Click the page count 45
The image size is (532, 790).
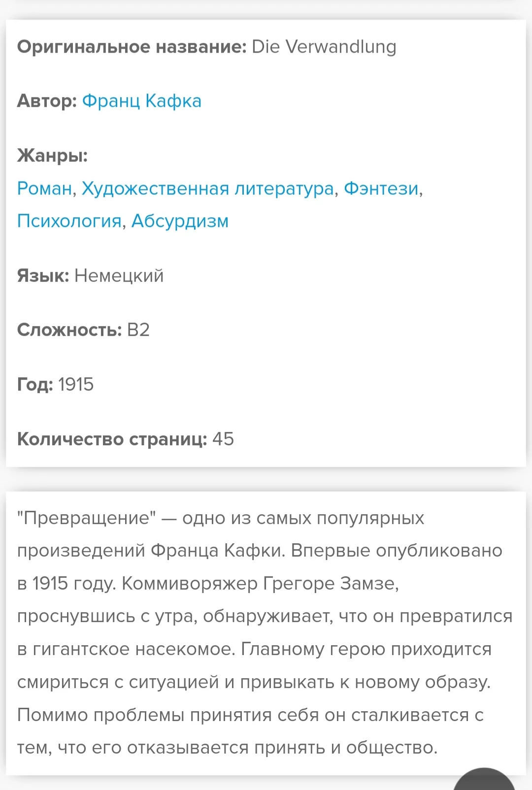tap(223, 439)
